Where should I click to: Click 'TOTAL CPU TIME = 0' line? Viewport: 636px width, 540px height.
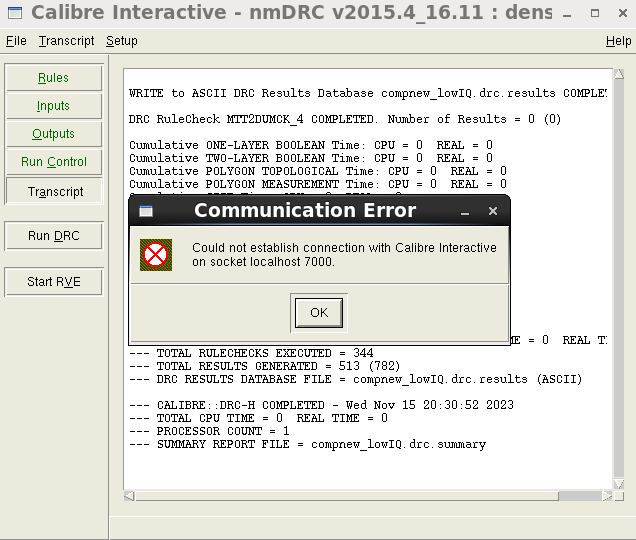pos(258,418)
